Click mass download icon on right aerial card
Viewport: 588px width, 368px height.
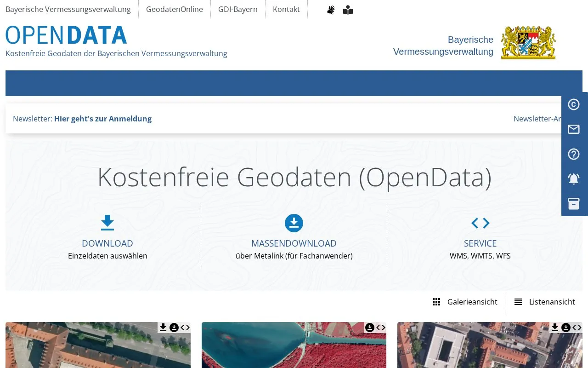click(566, 328)
